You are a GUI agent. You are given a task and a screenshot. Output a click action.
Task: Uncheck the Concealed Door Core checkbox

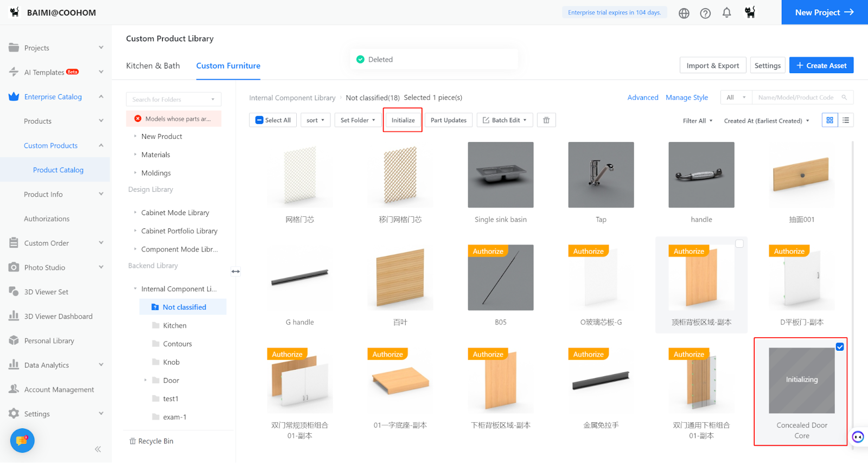840,347
